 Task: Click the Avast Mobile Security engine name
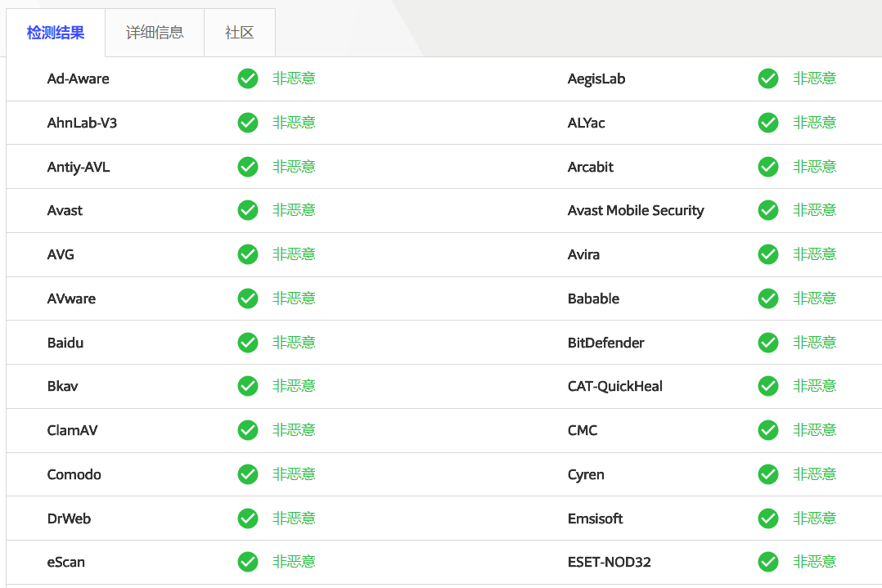(x=636, y=211)
